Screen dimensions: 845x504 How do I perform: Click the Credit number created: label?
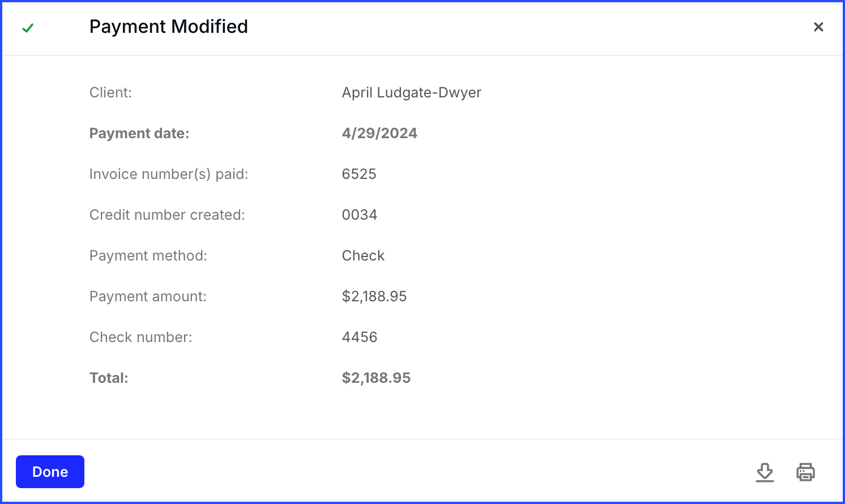coord(167,215)
